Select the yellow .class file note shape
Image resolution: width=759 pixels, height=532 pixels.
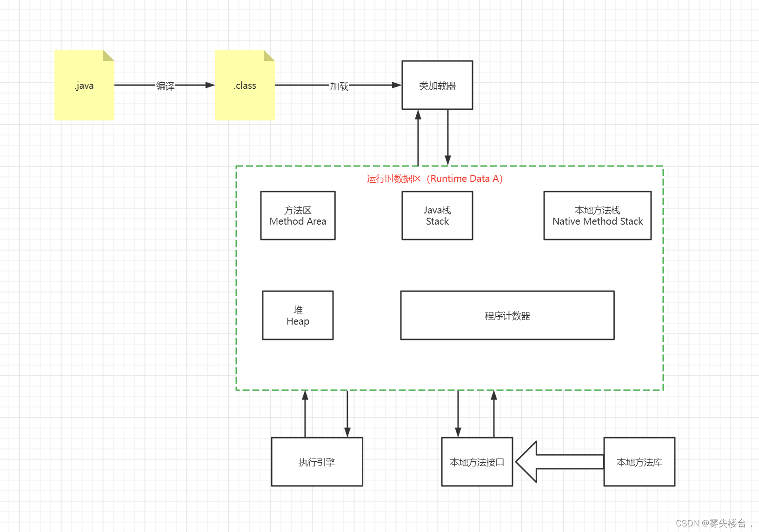click(x=245, y=85)
